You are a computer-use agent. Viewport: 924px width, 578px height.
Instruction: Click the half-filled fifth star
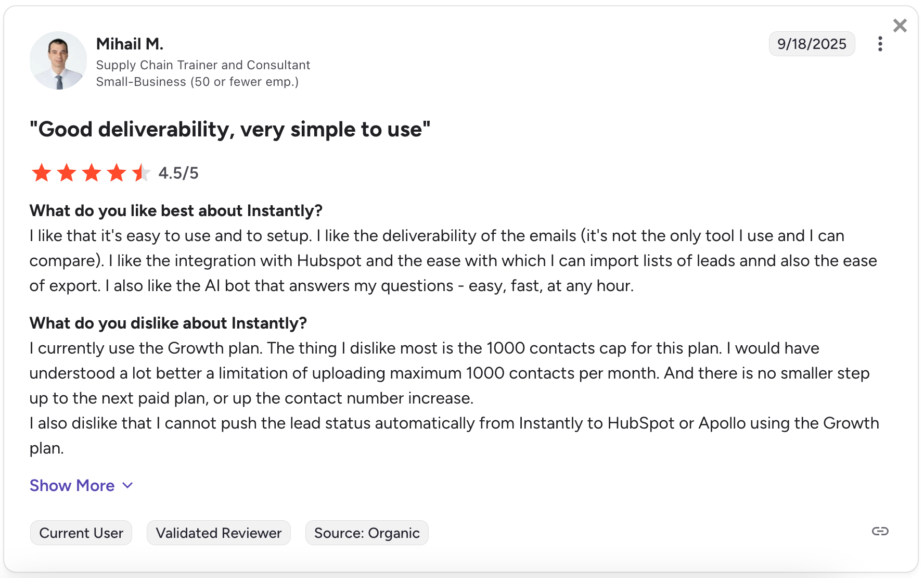[140, 172]
